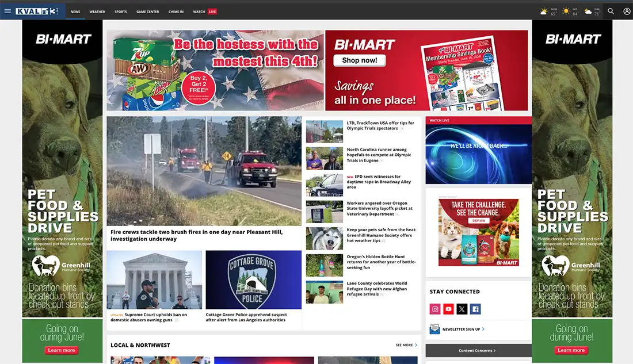Image resolution: width=633 pixels, height=364 pixels.
Task: Open the user account icon
Action: [627, 12]
